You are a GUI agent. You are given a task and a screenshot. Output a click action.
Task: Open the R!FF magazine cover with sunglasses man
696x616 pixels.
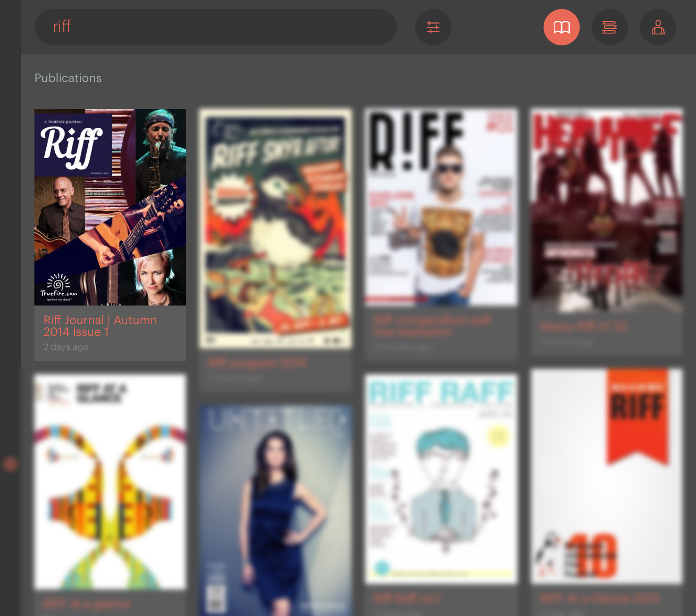click(441, 207)
